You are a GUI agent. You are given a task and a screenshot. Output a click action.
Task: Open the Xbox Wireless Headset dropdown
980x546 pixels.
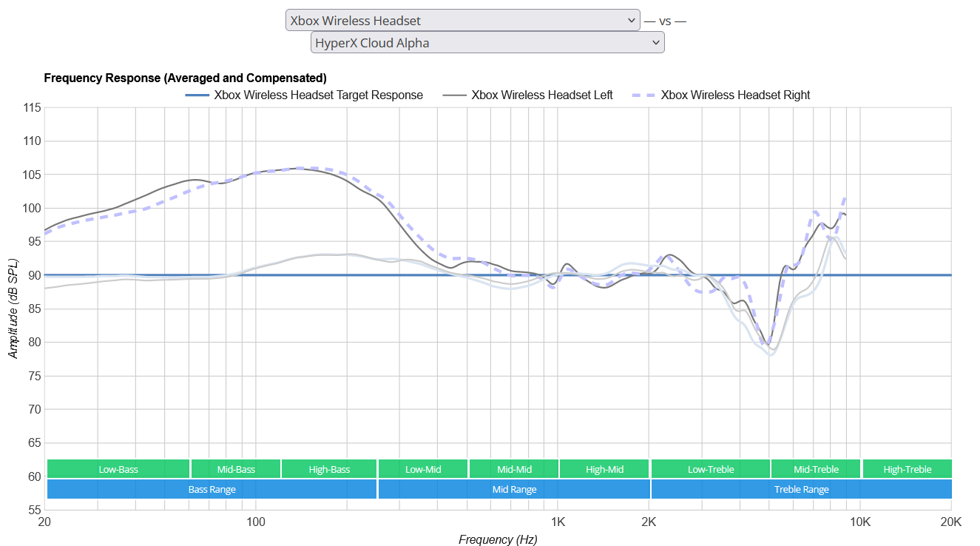(x=463, y=21)
